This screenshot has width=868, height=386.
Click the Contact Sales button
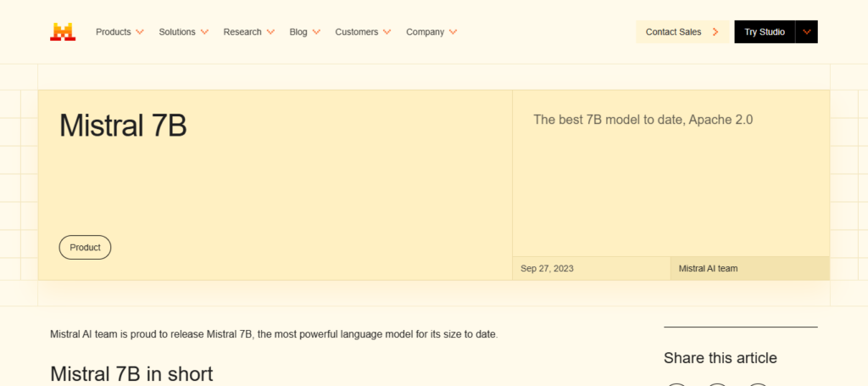tap(682, 32)
